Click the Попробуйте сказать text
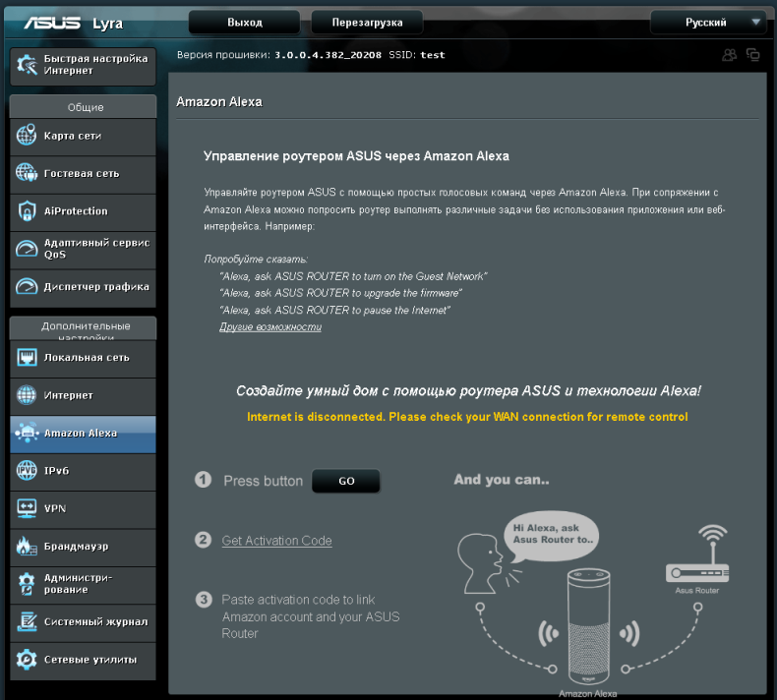777x700 pixels. [x=256, y=260]
